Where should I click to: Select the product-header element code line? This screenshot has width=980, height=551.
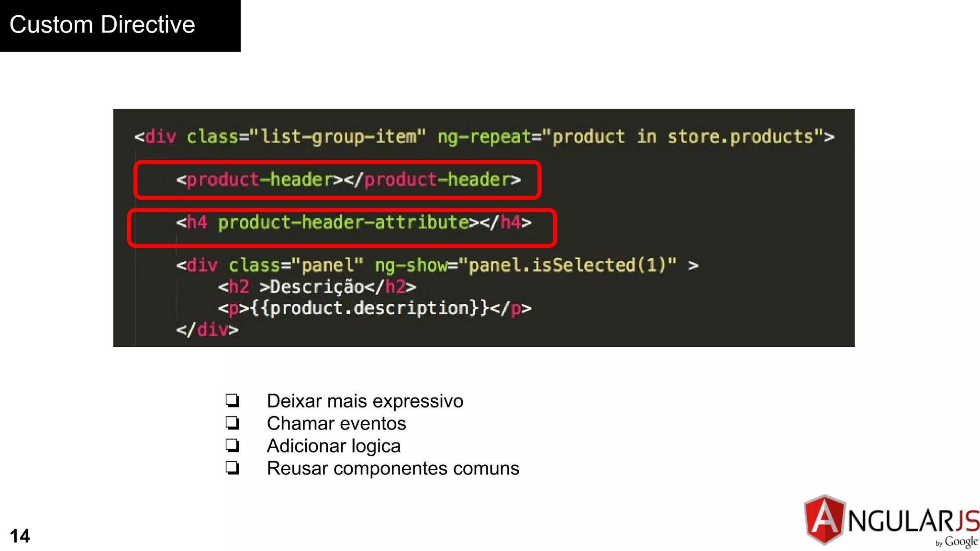pyautogui.click(x=348, y=180)
